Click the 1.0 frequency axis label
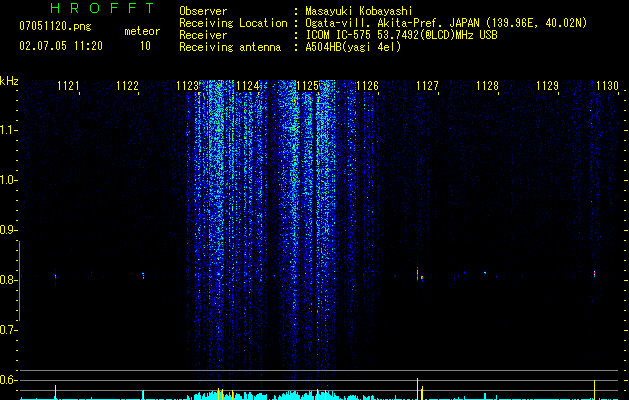The image size is (629, 400). [8, 180]
